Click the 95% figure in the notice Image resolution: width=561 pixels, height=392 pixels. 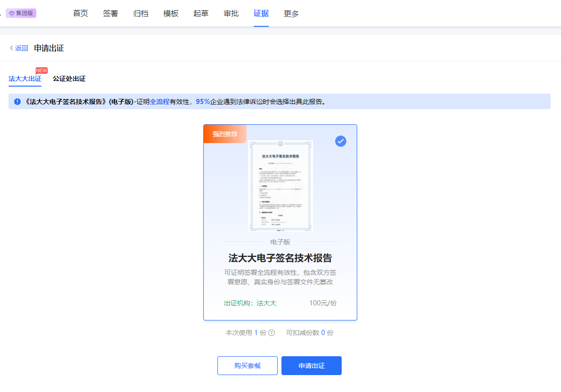pos(203,102)
